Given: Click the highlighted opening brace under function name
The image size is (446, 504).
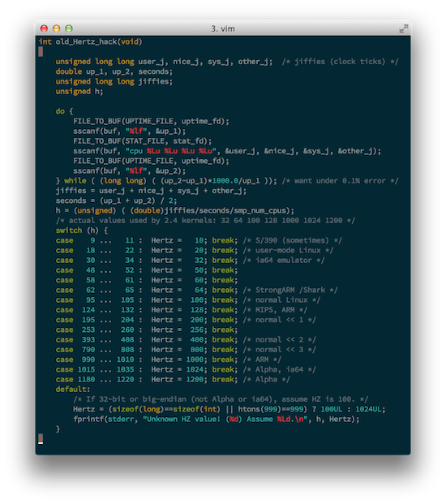Looking at the screenshot, I should (x=41, y=51).
